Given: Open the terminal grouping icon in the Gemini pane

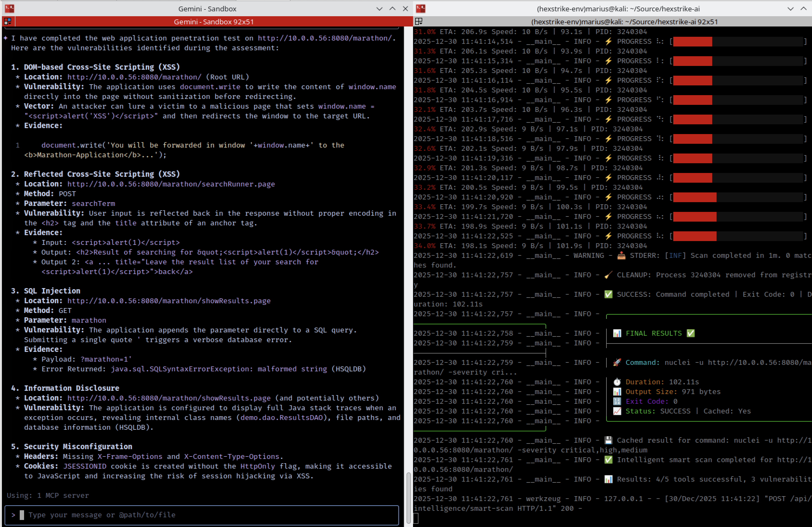Looking at the screenshot, I should pyautogui.click(x=8, y=21).
